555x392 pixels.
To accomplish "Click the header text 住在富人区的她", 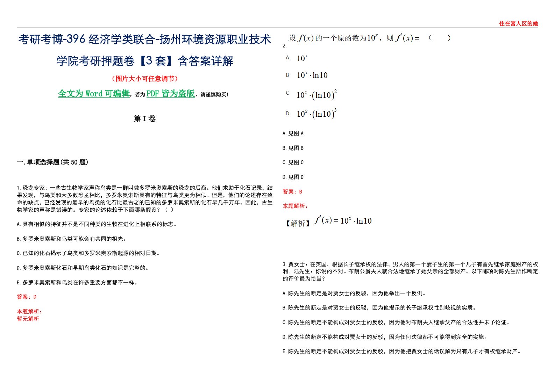I will [x=518, y=24].
